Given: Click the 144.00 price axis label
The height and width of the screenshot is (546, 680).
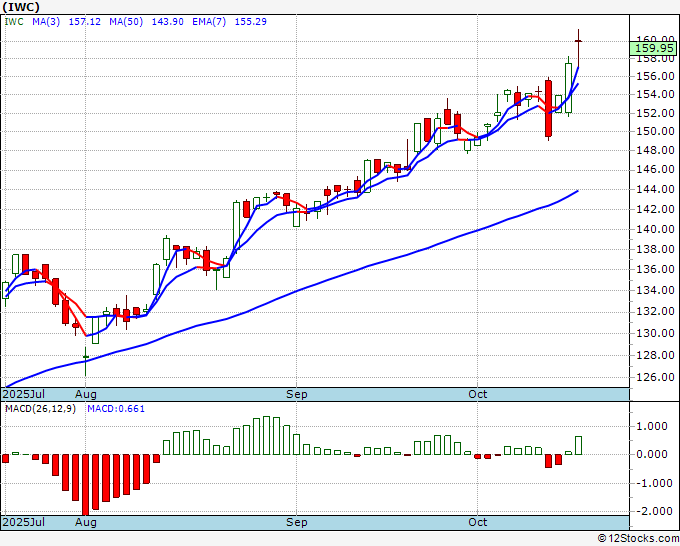Looking at the screenshot, I should click(x=655, y=189).
